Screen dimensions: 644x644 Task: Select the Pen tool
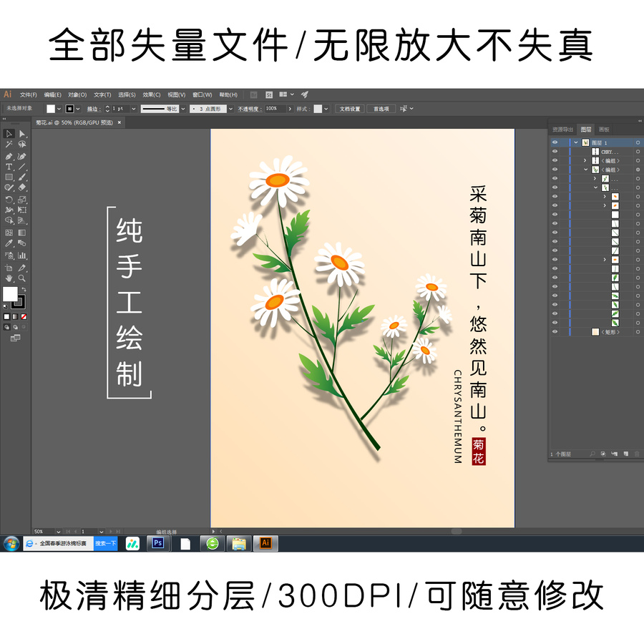9,157
